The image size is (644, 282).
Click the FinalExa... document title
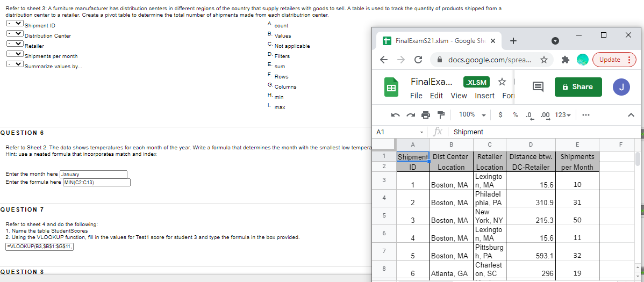click(432, 82)
